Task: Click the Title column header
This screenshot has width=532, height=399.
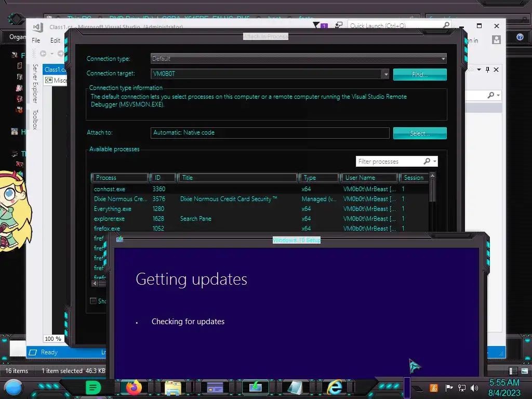Action: click(237, 178)
